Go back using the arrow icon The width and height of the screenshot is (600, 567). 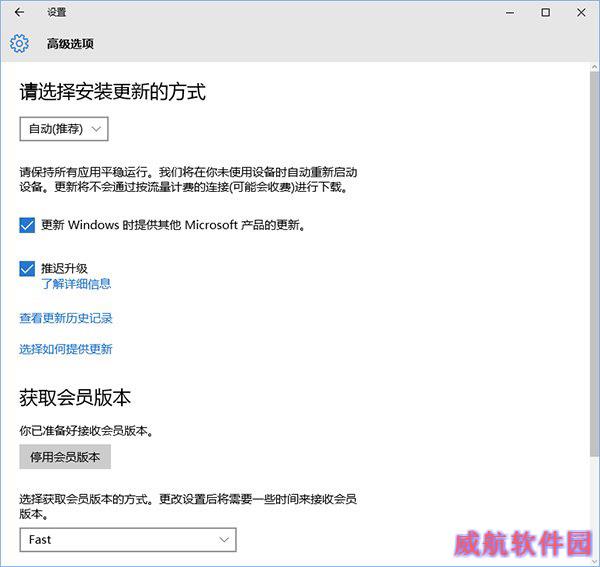point(19,12)
